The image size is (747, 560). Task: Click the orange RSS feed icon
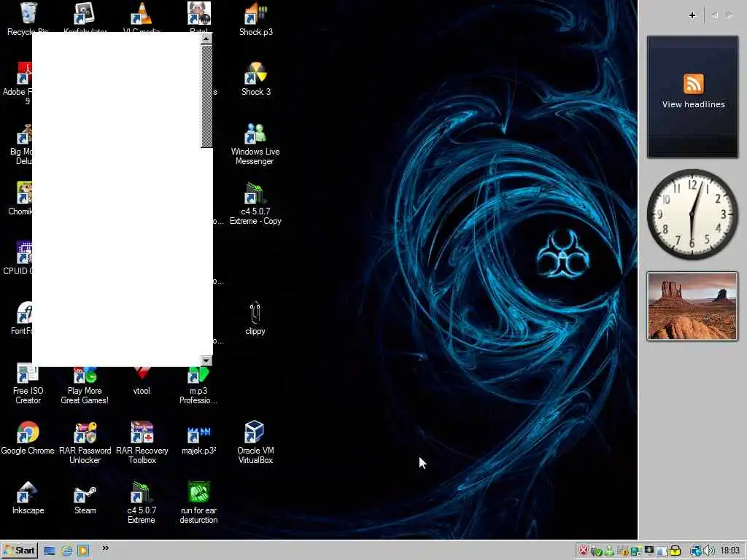click(x=693, y=84)
